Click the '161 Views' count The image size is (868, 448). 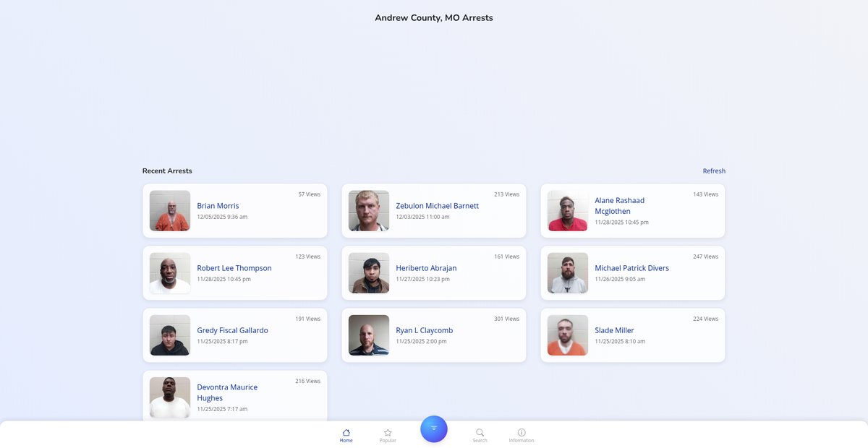(506, 257)
